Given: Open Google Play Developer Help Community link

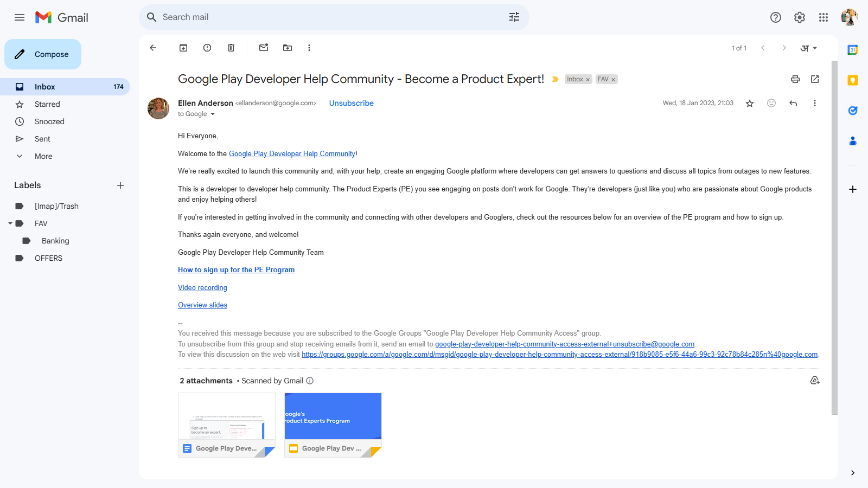Looking at the screenshot, I should tap(292, 154).
